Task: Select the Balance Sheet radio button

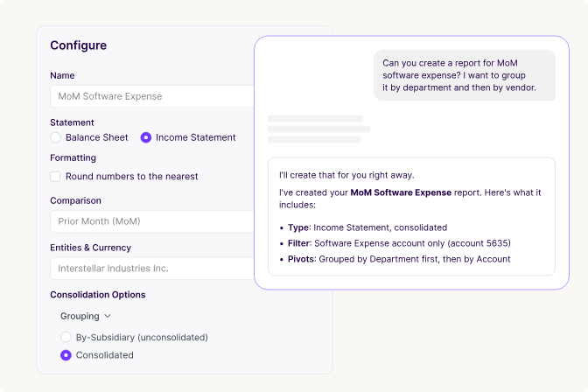Action: [x=55, y=137]
